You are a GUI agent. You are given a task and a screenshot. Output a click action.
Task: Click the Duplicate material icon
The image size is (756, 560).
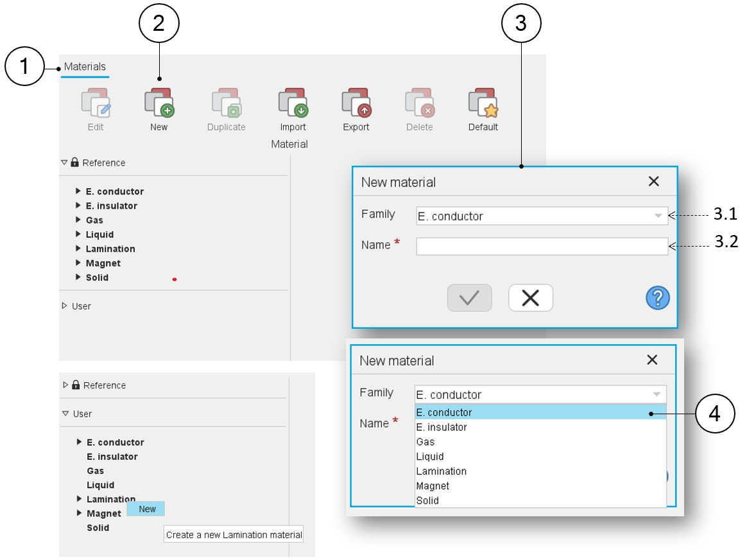[227, 102]
